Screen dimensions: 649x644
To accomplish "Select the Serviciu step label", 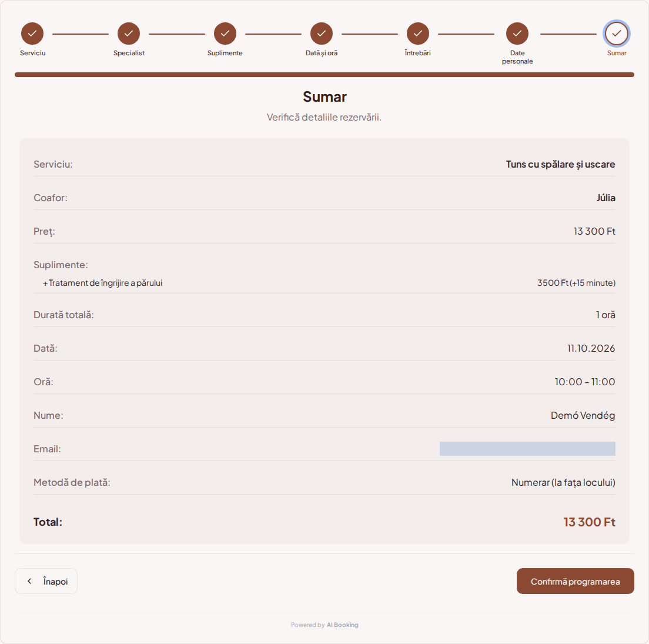I will coord(33,53).
